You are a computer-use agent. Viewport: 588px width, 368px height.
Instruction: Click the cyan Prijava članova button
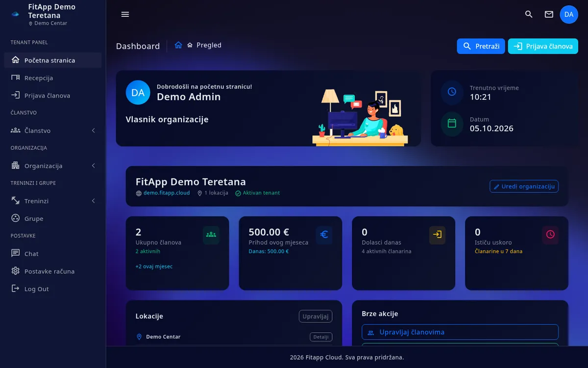(x=543, y=46)
